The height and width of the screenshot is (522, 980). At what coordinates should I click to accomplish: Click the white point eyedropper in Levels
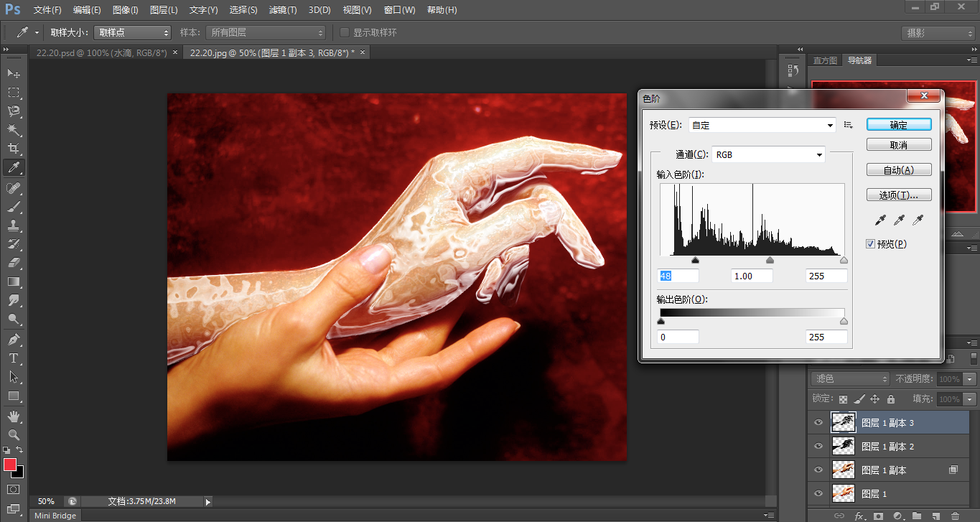pos(917,220)
